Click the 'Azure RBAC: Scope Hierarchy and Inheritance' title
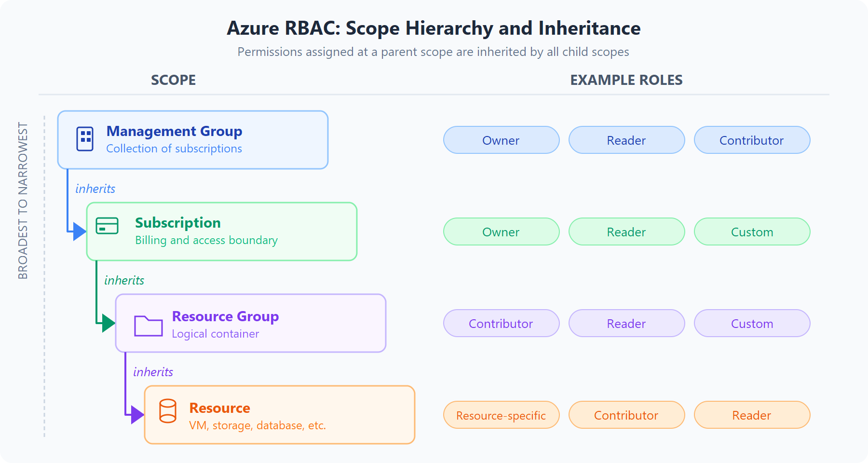868x463 pixels. tap(434, 28)
